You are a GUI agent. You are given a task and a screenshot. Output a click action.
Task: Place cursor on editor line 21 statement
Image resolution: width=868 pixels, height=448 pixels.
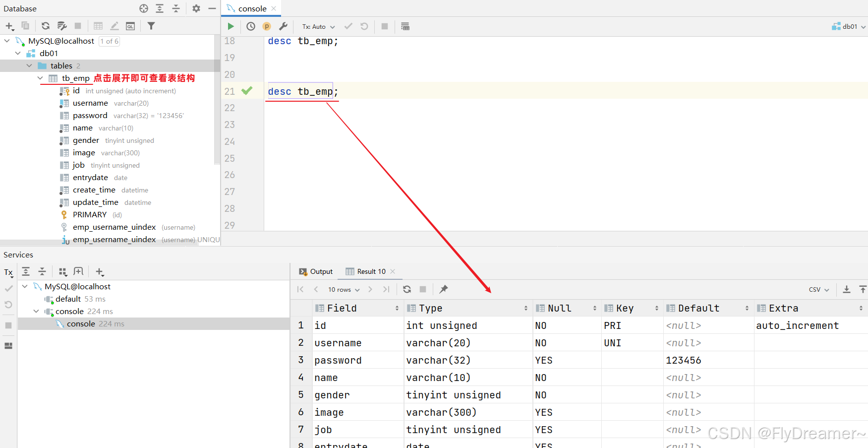(x=303, y=91)
